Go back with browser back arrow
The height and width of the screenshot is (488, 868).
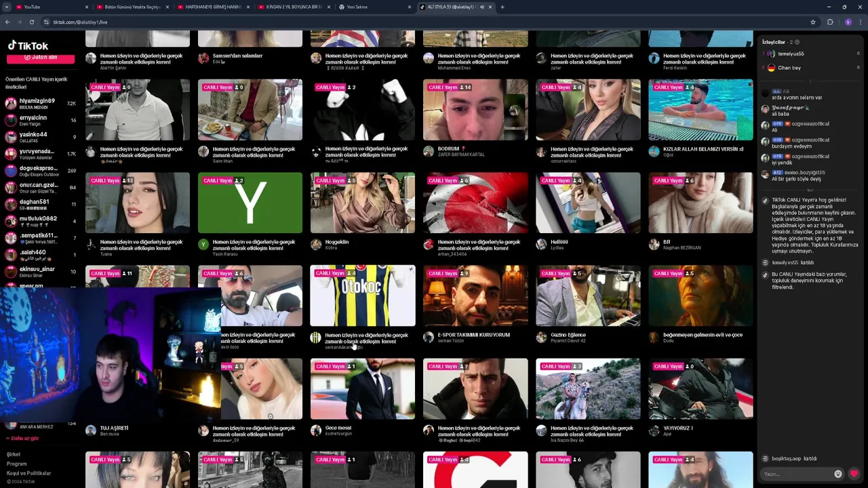point(7,22)
